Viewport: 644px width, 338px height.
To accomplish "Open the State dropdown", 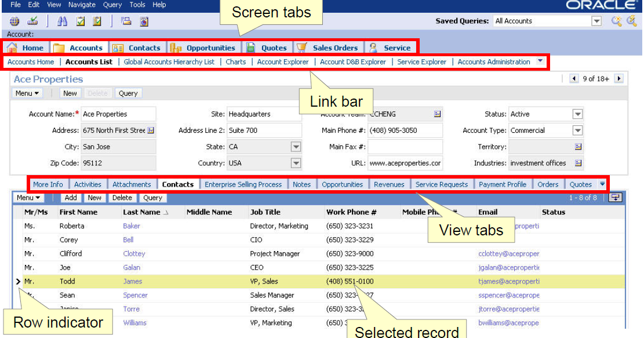I will [x=296, y=147].
